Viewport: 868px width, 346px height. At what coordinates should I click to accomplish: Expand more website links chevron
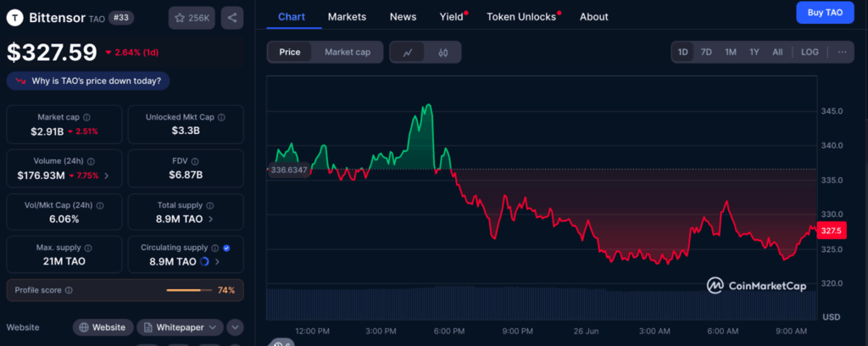point(236,327)
